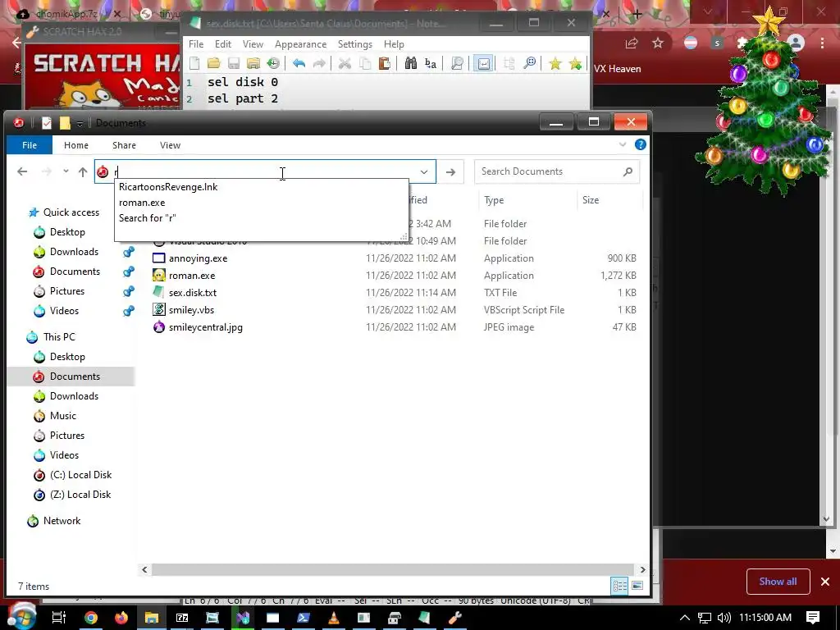Open the Edit menu in Notepad

(223, 44)
